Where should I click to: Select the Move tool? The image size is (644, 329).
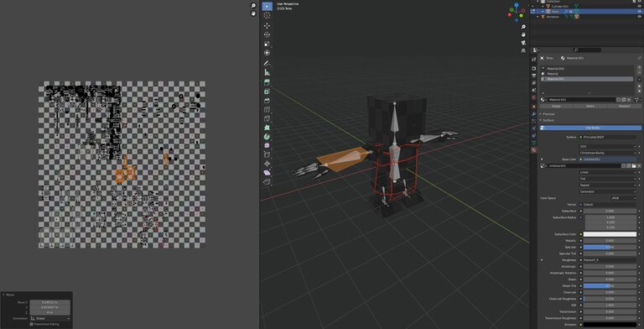click(267, 26)
